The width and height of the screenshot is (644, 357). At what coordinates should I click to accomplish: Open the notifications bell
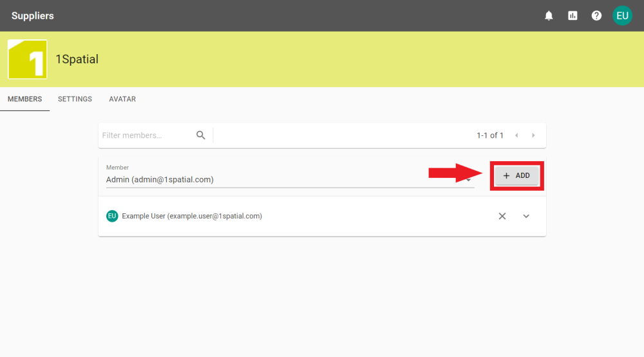point(549,15)
